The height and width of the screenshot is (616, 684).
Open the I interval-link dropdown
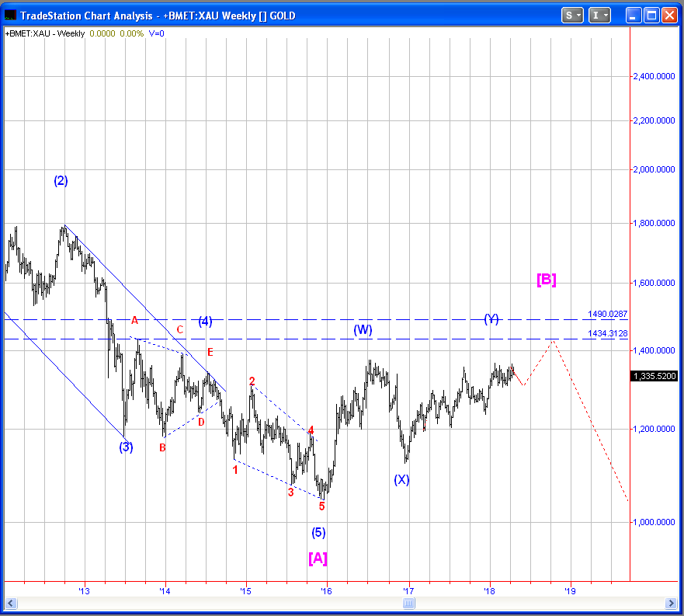pos(599,16)
